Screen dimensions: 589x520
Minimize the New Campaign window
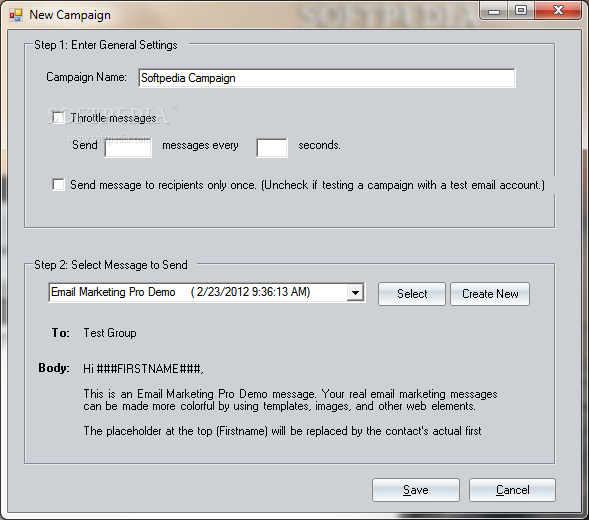point(494,11)
